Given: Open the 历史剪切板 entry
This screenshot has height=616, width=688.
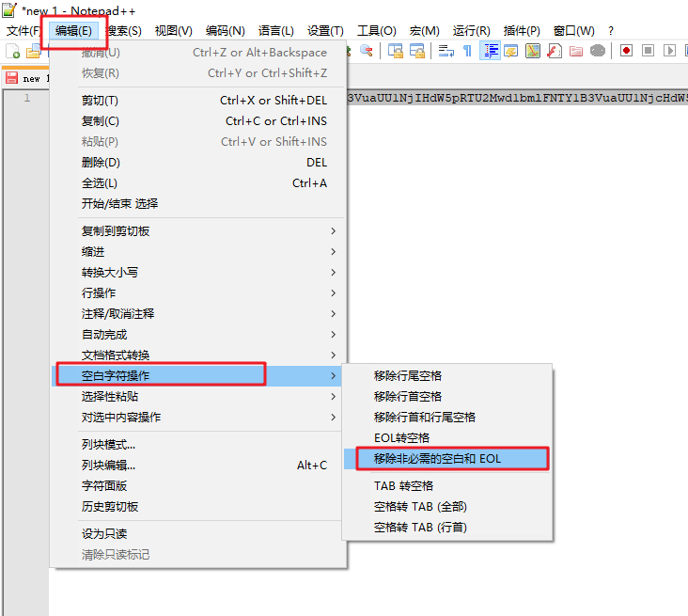Looking at the screenshot, I should [198, 507].
